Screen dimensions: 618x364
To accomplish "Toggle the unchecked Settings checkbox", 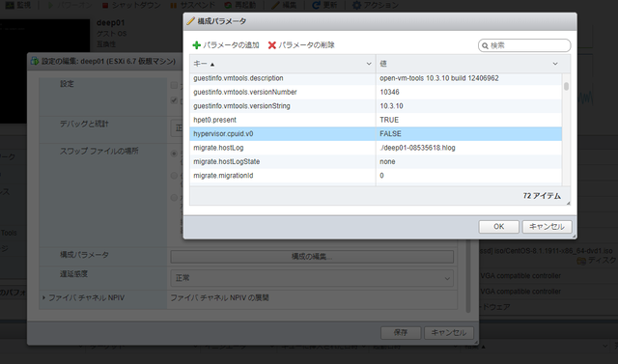I will (x=174, y=86).
